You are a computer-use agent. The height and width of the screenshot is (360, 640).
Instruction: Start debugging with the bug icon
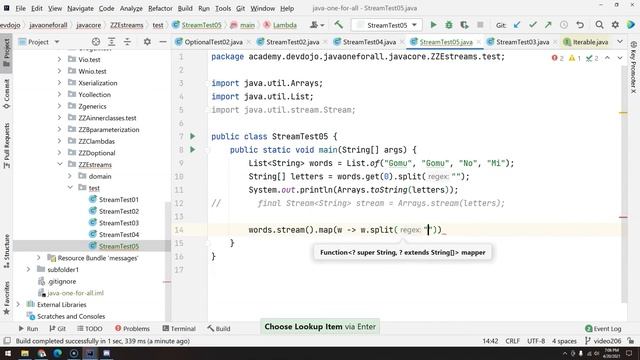click(x=449, y=25)
